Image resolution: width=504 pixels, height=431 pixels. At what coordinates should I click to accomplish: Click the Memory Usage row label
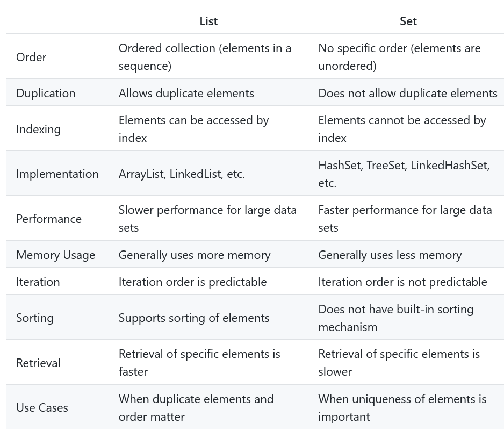tap(55, 255)
